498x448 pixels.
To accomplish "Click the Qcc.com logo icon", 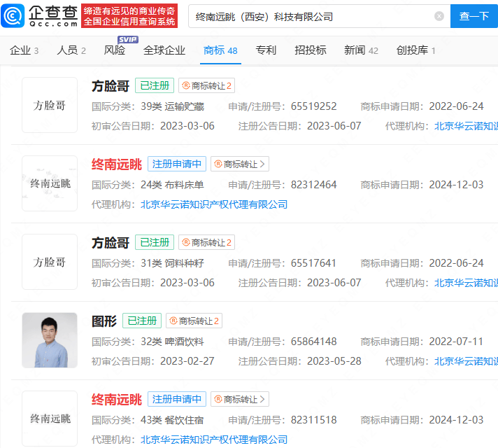I will pos(13,16).
